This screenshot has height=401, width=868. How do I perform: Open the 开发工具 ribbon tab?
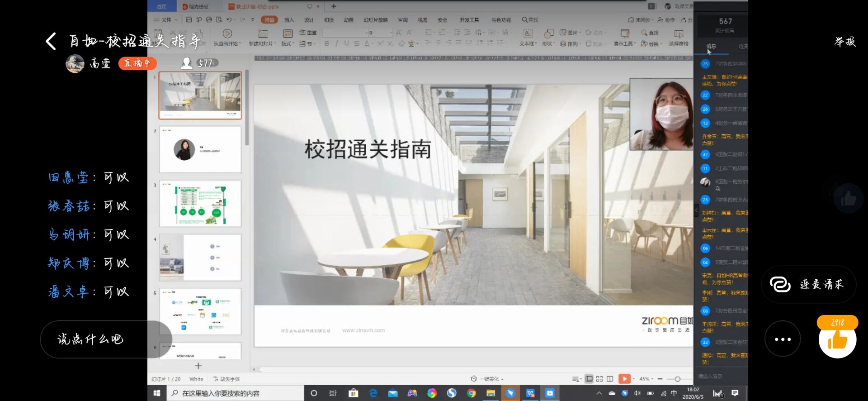pyautogui.click(x=469, y=20)
